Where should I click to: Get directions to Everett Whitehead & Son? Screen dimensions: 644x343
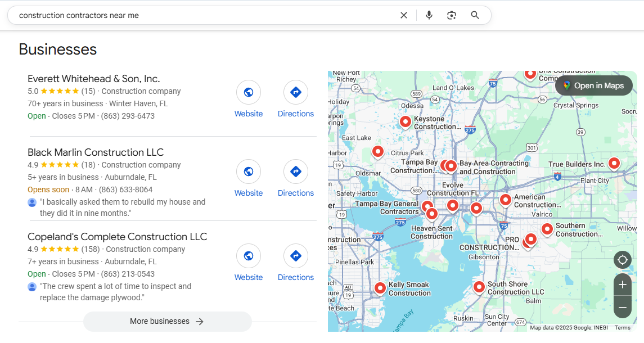(x=295, y=92)
